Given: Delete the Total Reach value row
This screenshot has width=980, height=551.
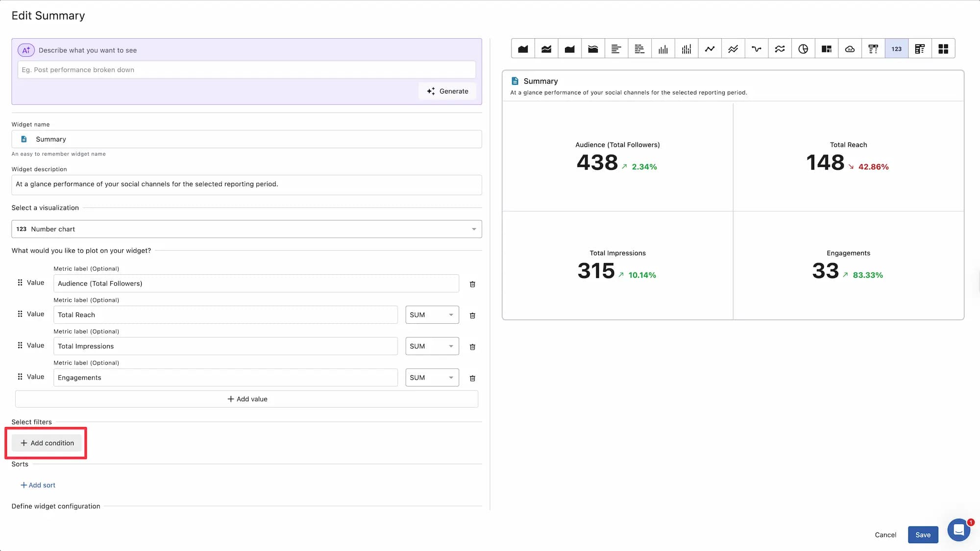Looking at the screenshot, I should coord(472,315).
